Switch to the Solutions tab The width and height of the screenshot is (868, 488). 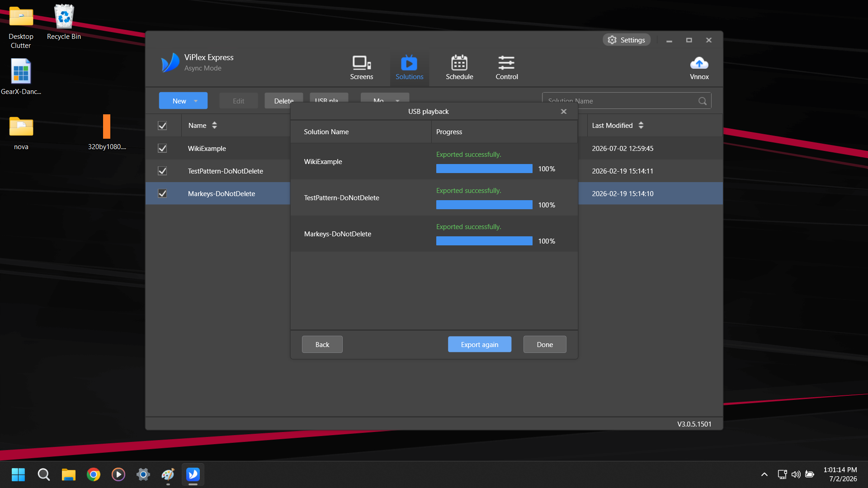(x=409, y=68)
